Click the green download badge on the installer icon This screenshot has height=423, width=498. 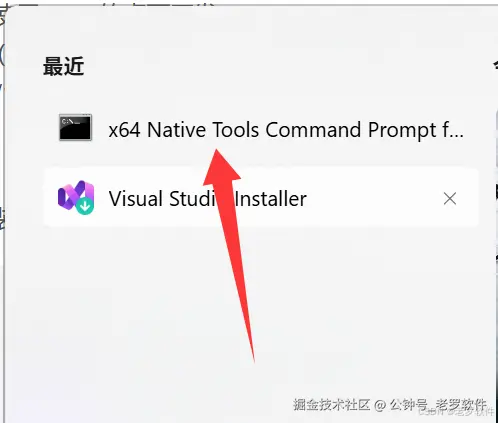[85, 206]
